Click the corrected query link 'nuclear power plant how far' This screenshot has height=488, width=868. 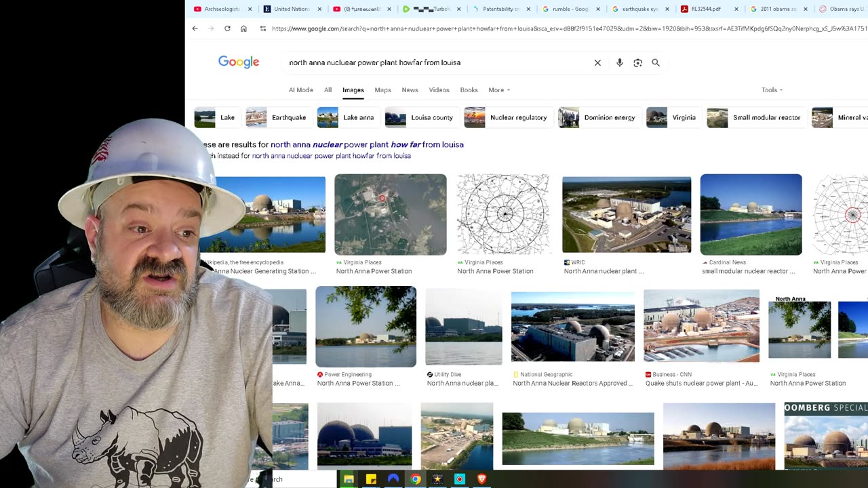pos(367,144)
